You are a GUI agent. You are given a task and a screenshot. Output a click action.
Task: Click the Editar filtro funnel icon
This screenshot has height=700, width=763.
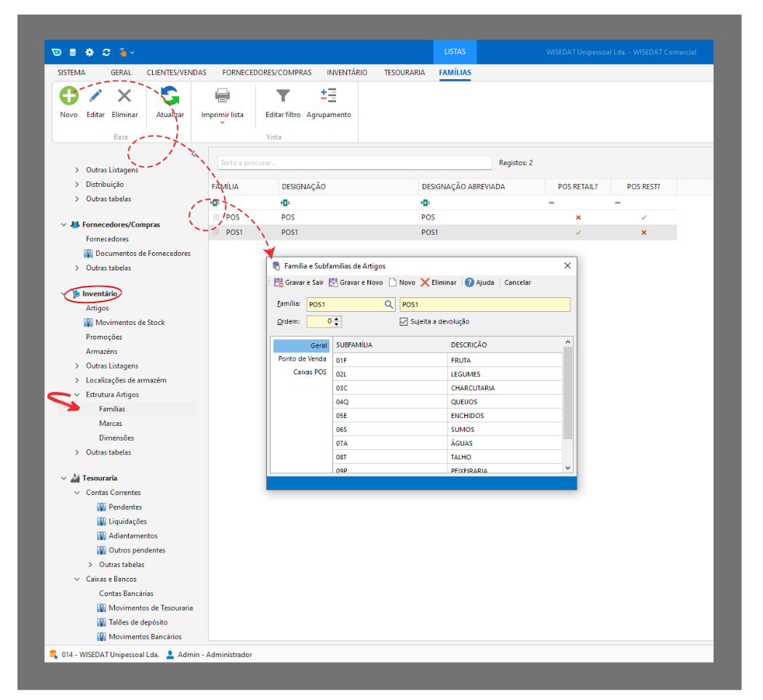[282, 96]
